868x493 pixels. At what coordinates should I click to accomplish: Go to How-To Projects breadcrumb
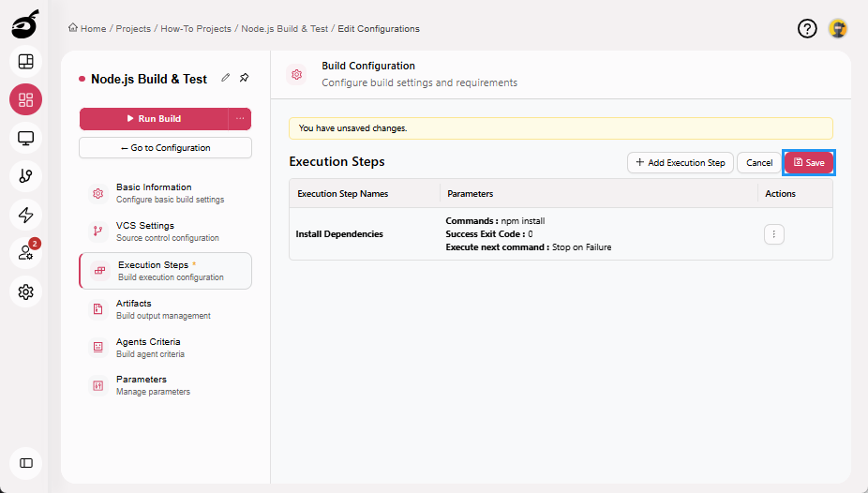pos(196,29)
